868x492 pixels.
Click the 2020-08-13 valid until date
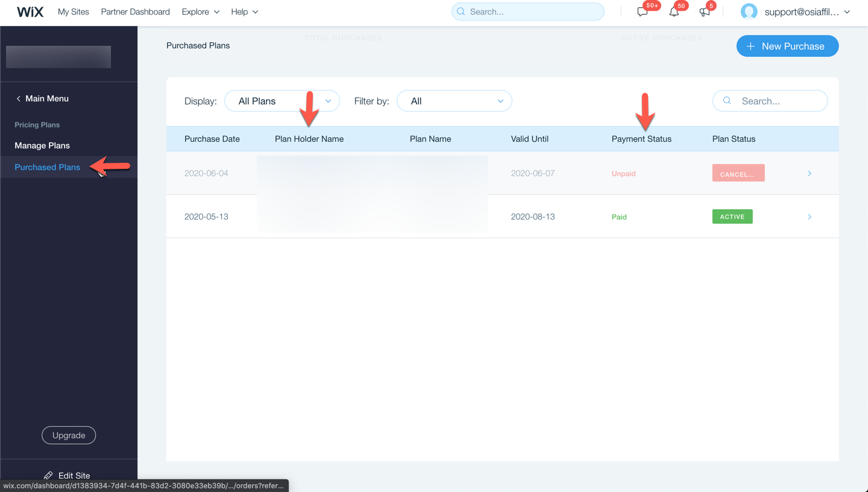pyautogui.click(x=533, y=216)
